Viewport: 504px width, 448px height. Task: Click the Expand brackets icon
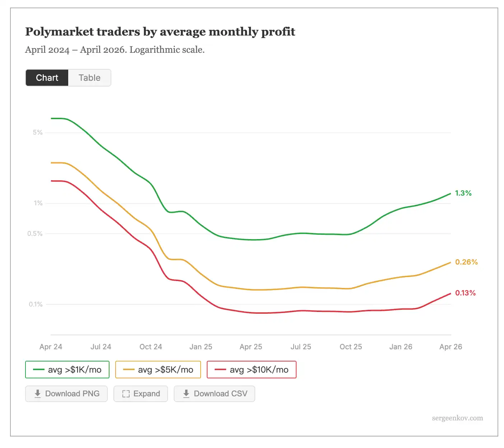click(126, 394)
